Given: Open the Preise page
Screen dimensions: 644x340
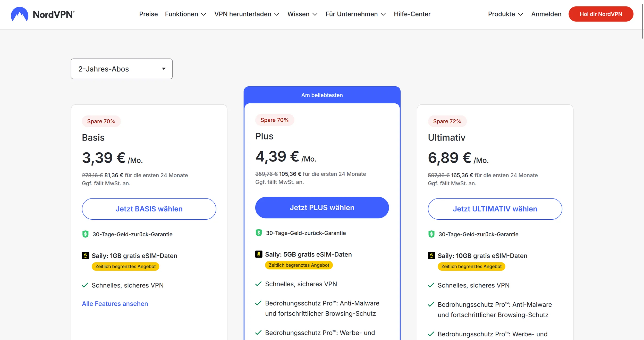Looking at the screenshot, I should click(148, 14).
